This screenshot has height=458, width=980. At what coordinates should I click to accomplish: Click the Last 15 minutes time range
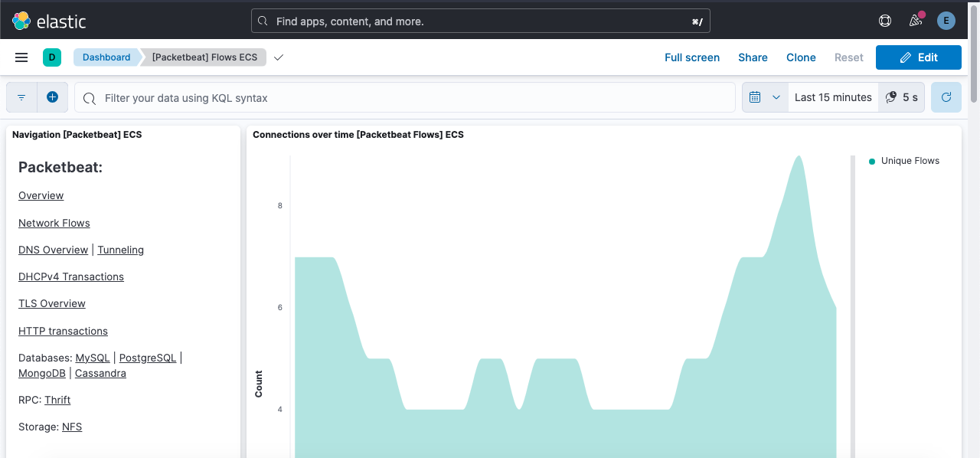pyautogui.click(x=833, y=97)
